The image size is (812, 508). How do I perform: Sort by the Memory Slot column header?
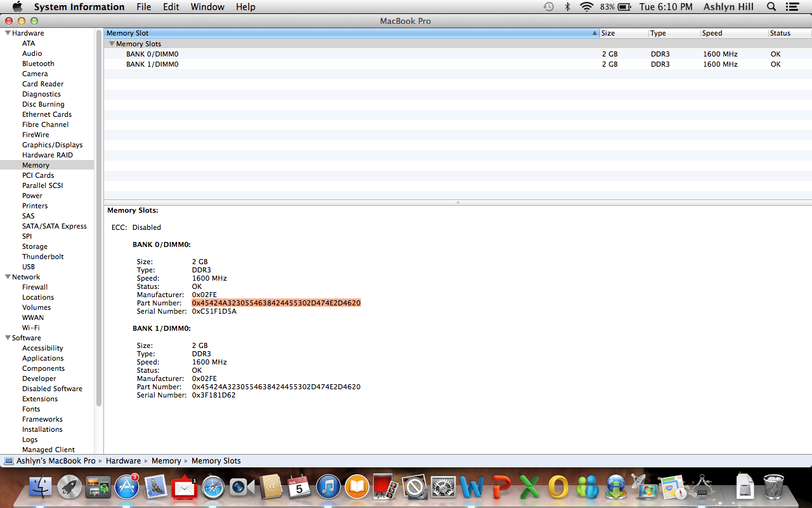coord(351,33)
